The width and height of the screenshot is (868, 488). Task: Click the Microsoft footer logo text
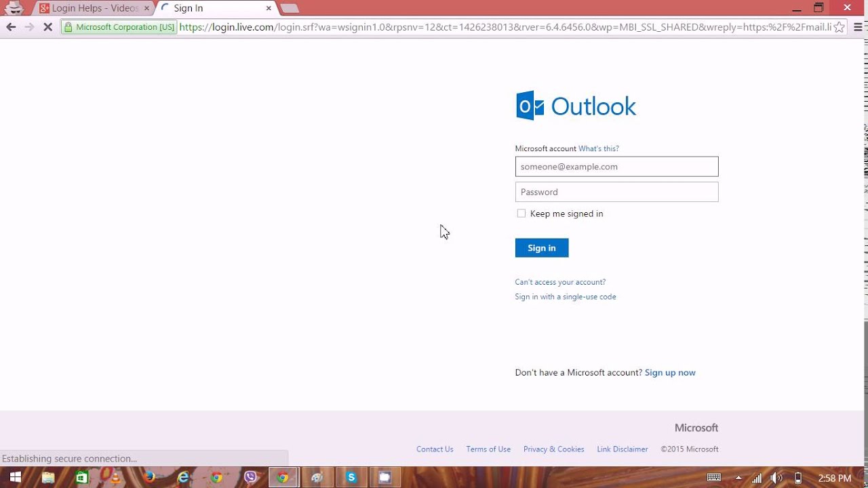tap(696, 428)
